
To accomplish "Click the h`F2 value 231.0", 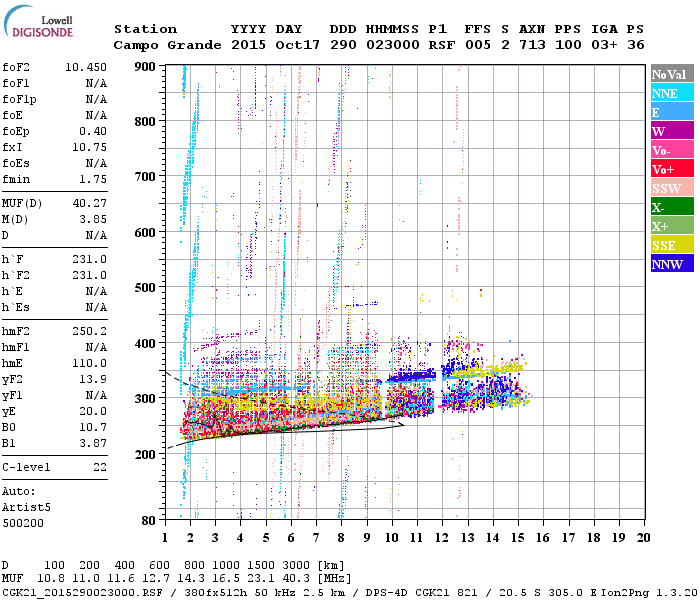I will (x=89, y=275).
